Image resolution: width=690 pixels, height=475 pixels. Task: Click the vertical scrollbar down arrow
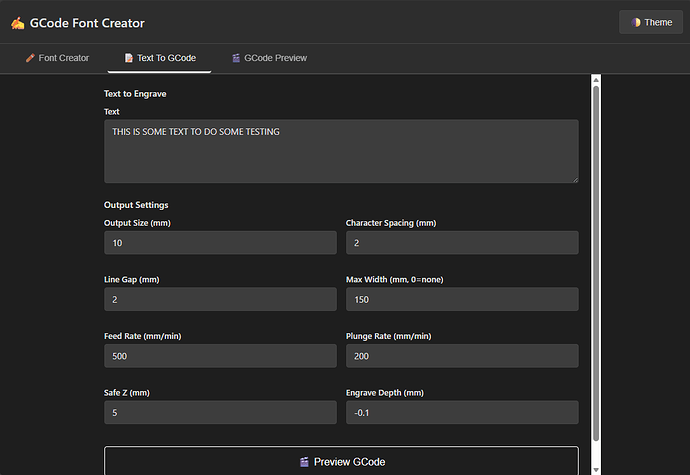596,469
